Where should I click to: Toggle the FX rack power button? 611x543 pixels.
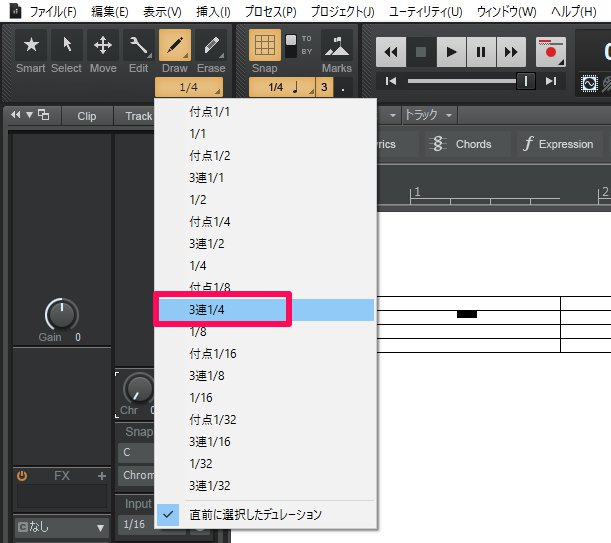click(x=22, y=476)
